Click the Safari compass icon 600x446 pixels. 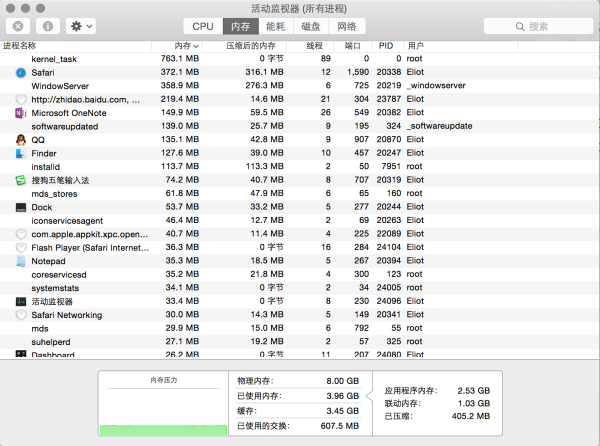(x=21, y=73)
